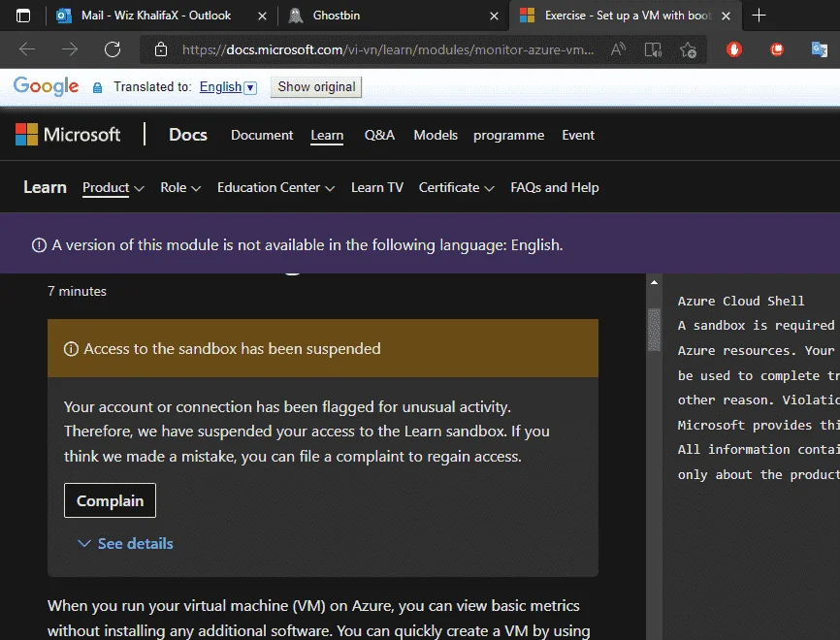840x640 pixels.
Task: Click the Complain button
Action: tap(110, 500)
